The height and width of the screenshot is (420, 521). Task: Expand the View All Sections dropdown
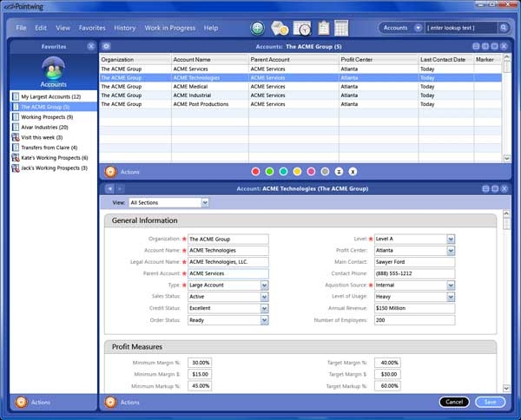(x=205, y=202)
